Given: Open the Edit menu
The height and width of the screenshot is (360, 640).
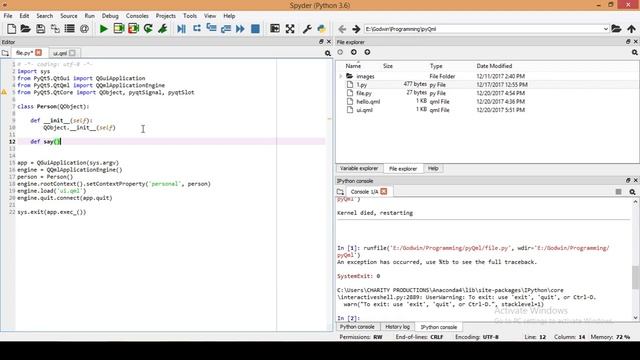Looking at the screenshot, I should coord(24,16).
